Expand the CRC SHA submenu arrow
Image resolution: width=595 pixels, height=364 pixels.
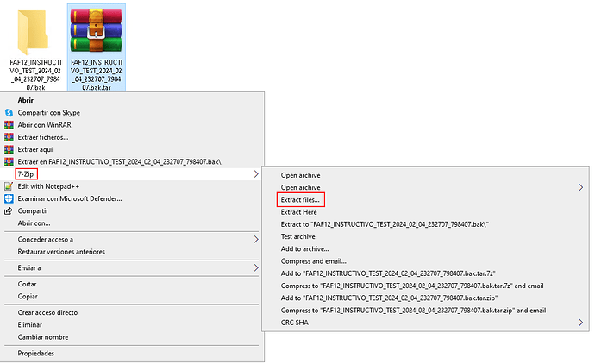pyautogui.click(x=580, y=323)
